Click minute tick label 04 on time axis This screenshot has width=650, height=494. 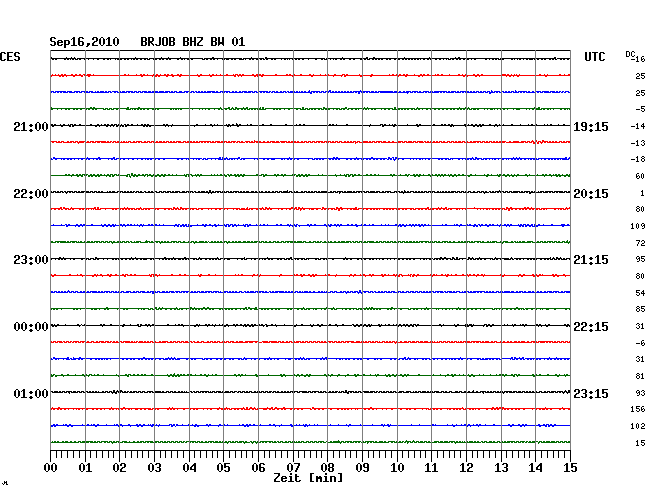point(189,468)
